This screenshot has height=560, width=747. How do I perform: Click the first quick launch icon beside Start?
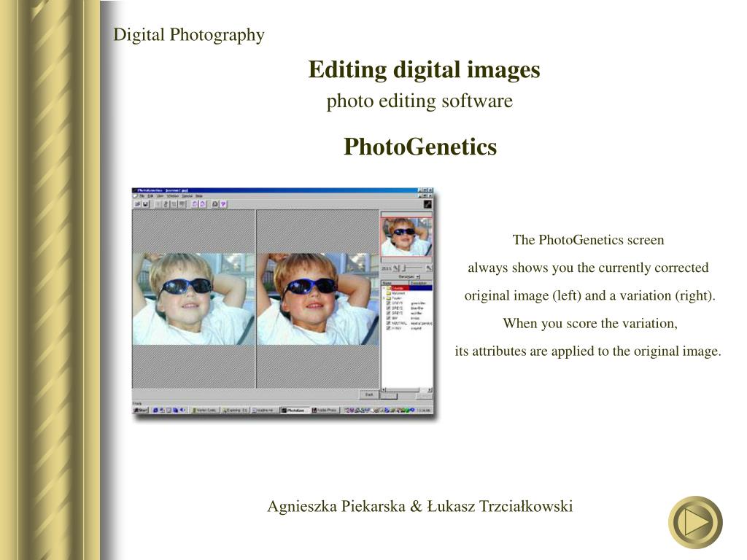click(x=155, y=410)
